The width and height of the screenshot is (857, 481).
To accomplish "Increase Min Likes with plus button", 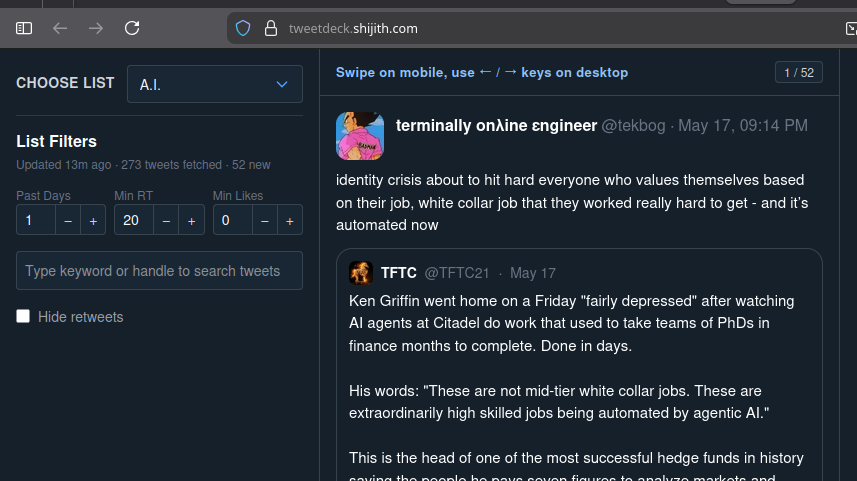I will tap(290, 220).
